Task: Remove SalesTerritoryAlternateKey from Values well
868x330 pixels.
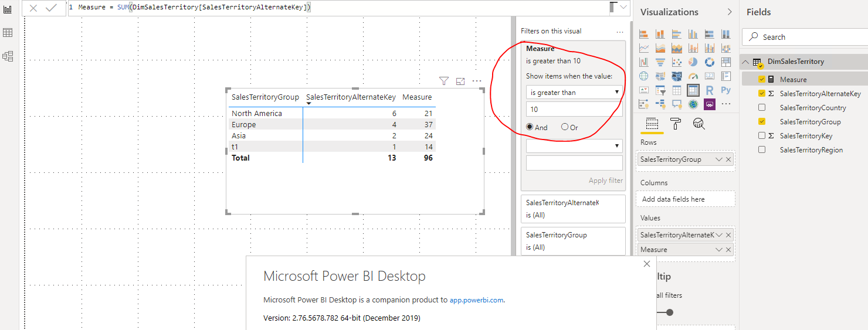Action: (728, 234)
